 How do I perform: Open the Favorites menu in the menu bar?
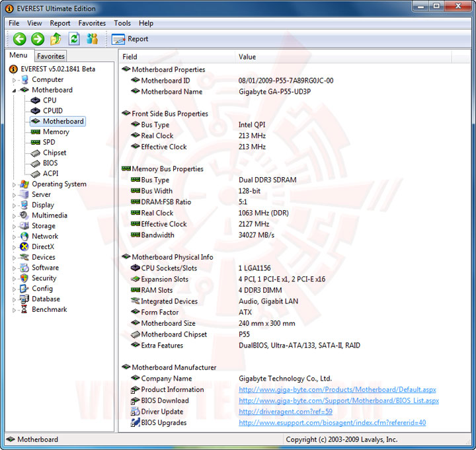(92, 23)
